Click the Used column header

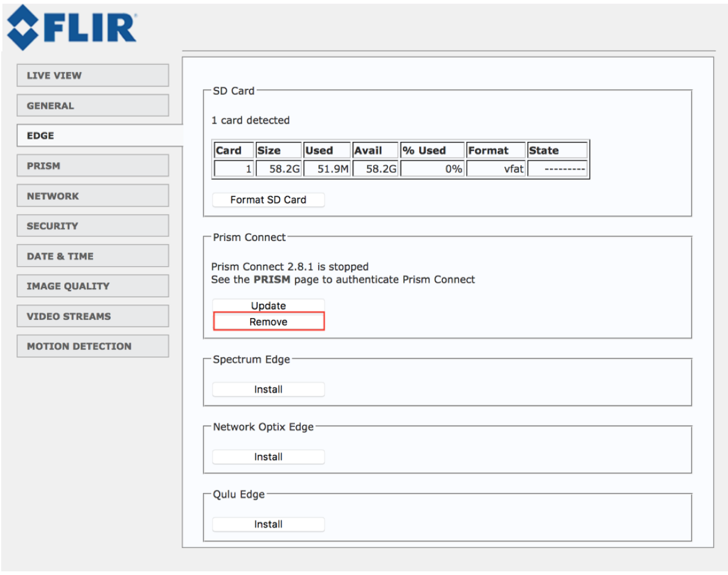pyautogui.click(x=327, y=150)
